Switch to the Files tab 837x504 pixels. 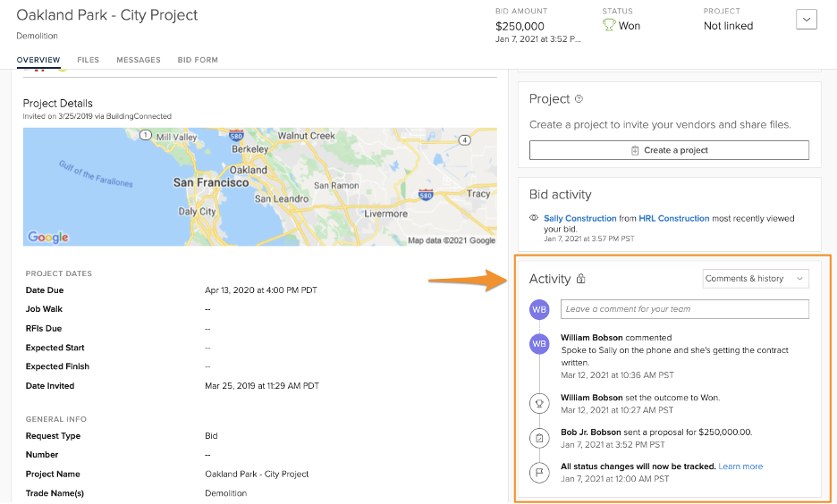pyautogui.click(x=88, y=60)
